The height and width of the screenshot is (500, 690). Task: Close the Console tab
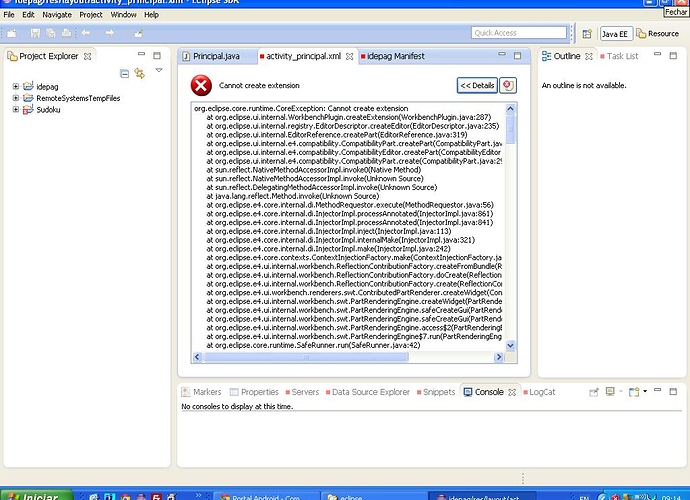(x=512, y=392)
